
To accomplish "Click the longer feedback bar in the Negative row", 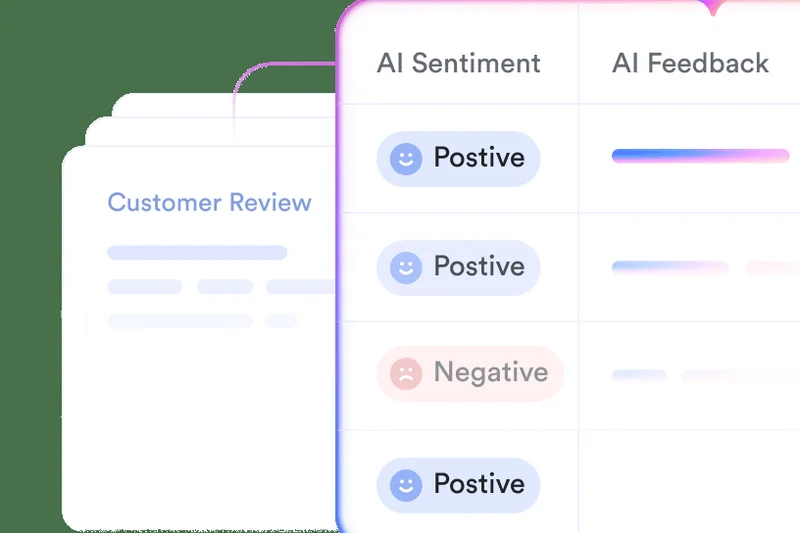I will pyautogui.click(x=738, y=376).
